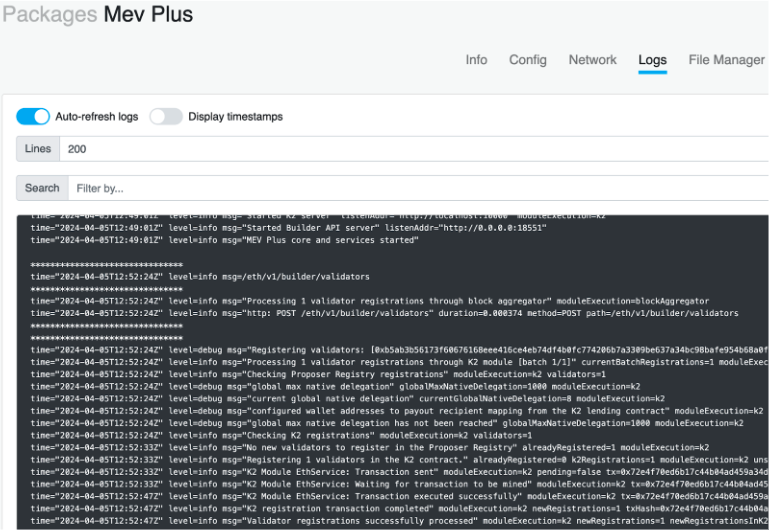Click log line 'global max native delegation has not been reached'
This screenshot has height=531, width=769.
click(x=386, y=423)
